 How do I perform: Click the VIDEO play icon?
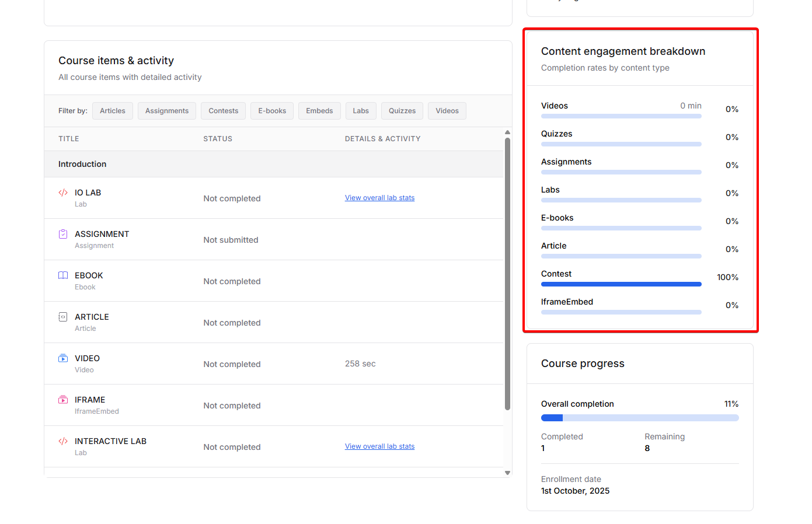pyautogui.click(x=63, y=358)
